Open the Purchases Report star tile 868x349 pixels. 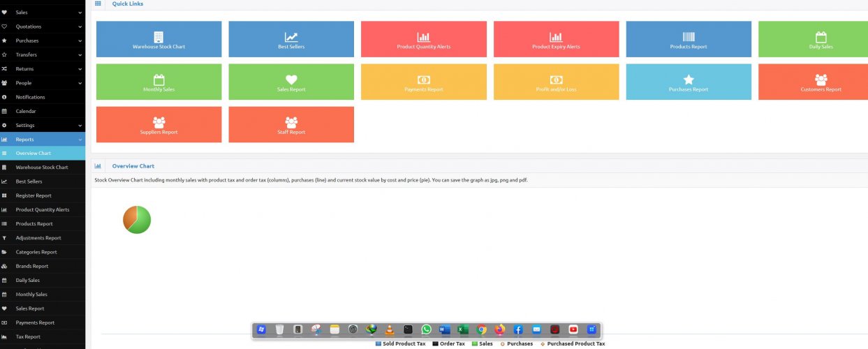pyautogui.click(x=689, y=82)
